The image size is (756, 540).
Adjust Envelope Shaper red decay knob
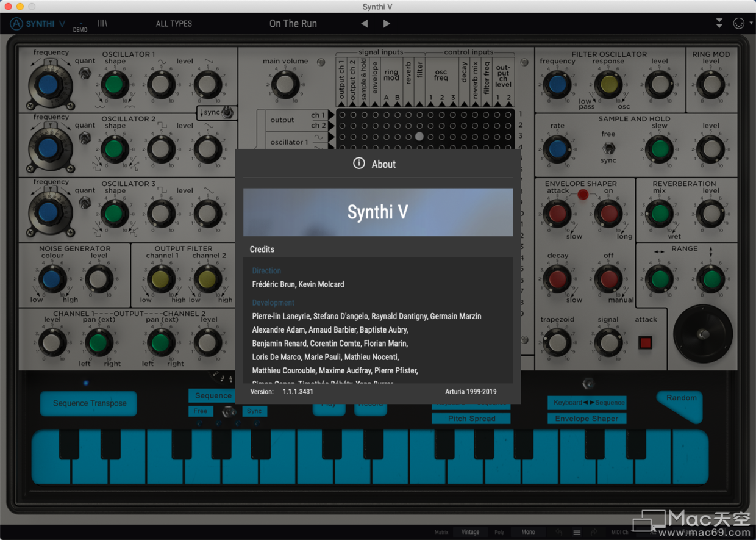point(557,279)
